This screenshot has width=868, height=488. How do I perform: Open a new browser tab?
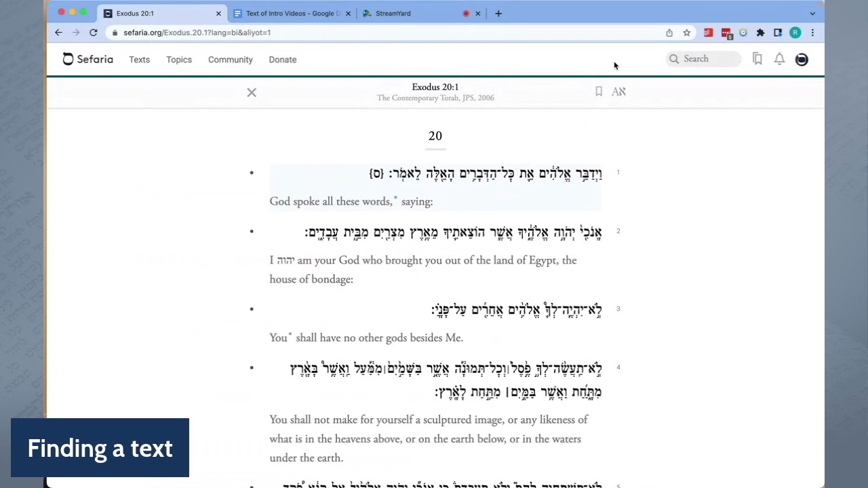[498, 13]
